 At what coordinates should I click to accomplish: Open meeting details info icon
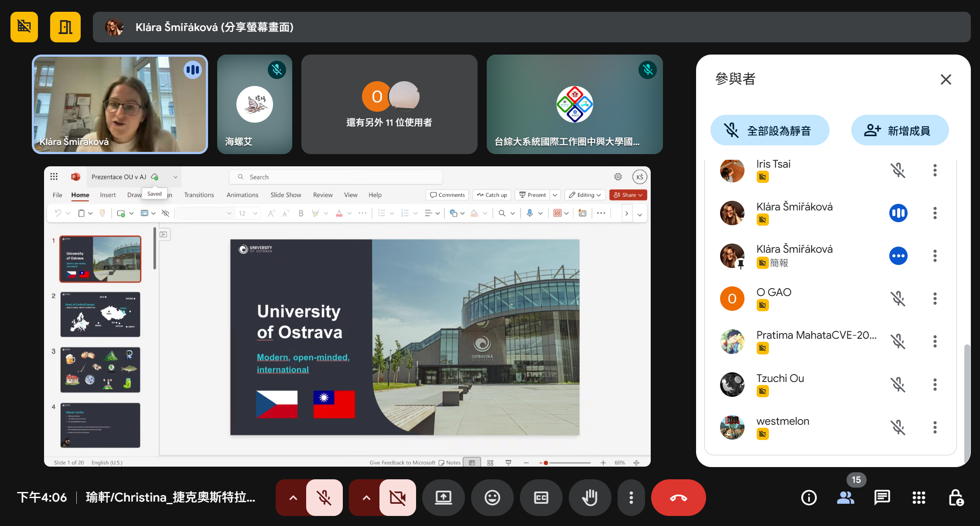click(809, 498)
